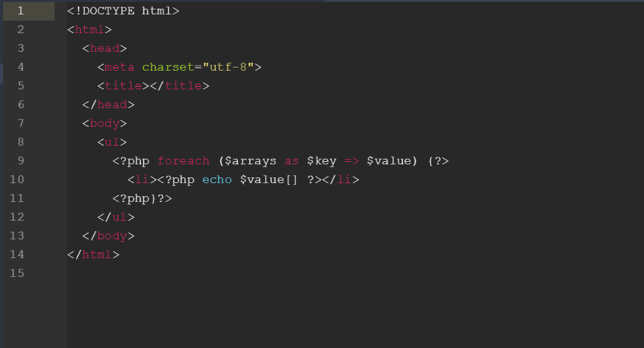Click the closing head tag
The height and width of the screenshot is (348, 644).
109,104
